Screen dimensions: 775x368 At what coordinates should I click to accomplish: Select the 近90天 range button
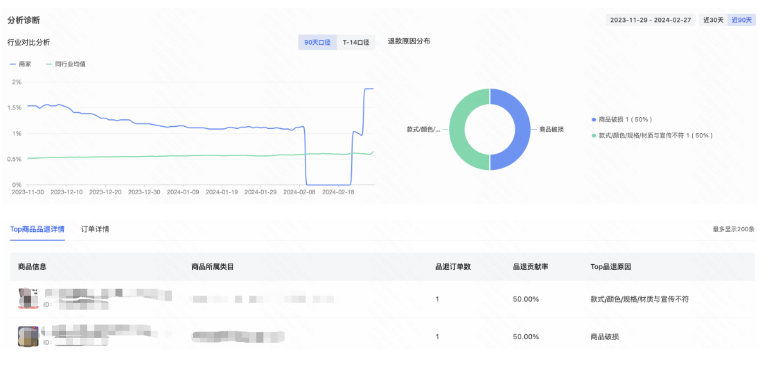[741, 20]
